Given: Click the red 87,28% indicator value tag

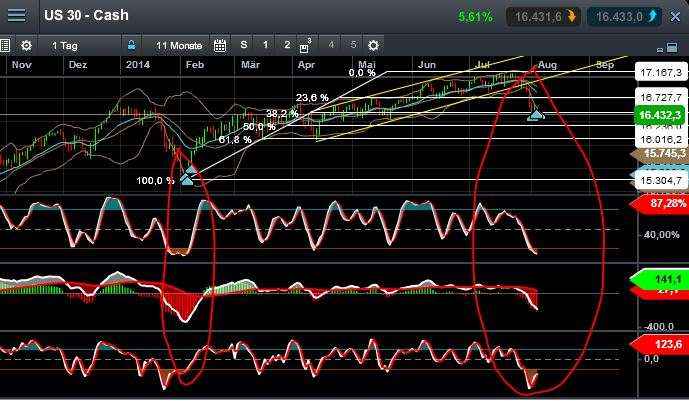Looking at the screenshot, I should click(x=661, y=203).
